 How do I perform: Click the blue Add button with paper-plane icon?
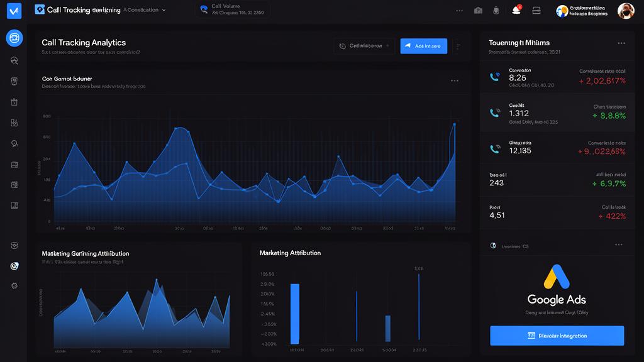pos(424,46)
